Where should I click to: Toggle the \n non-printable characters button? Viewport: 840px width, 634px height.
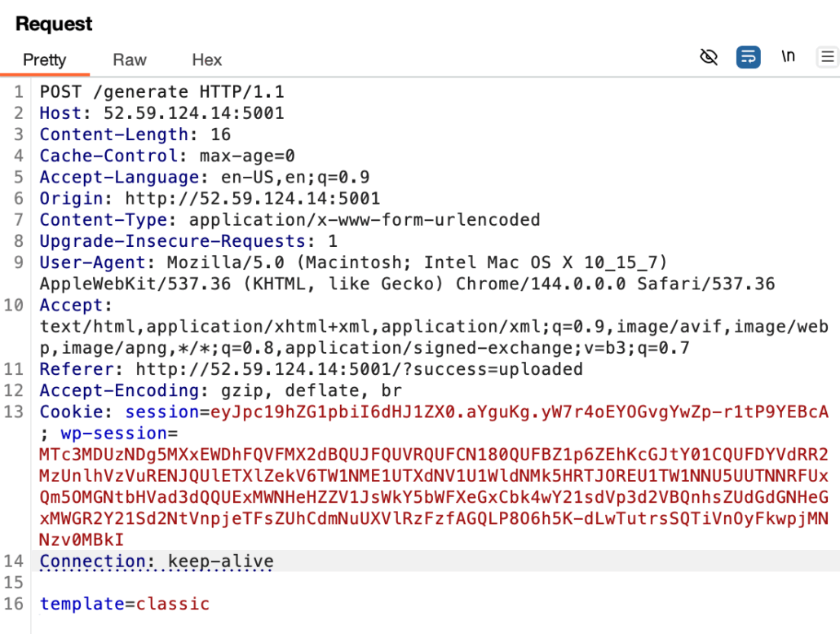coord(788,57)
